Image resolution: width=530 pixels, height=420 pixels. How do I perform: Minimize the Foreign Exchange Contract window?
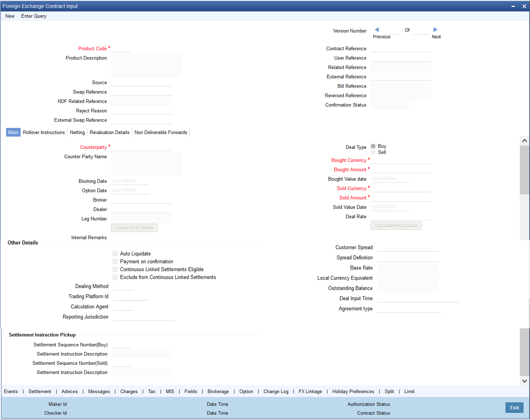513,6
